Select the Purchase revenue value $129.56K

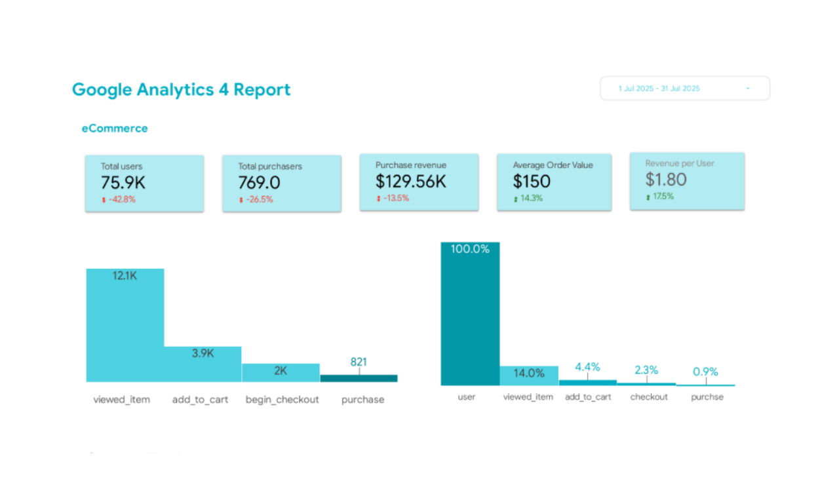tap(411, 182)
